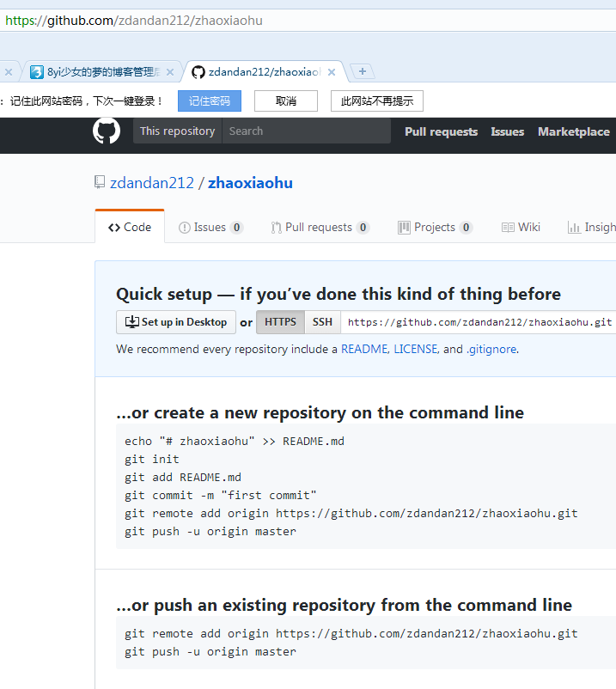Click the Issues tab count badge 0
The width and height of the screenshot is (616, 689).
[237, 227]
